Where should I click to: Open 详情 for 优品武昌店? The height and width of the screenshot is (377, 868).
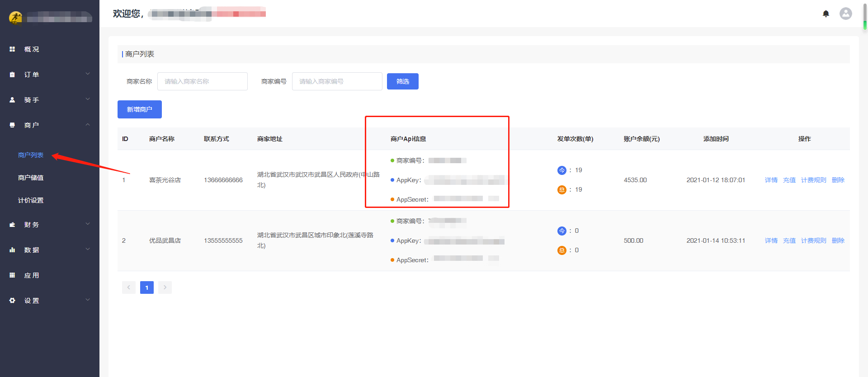tap(771, 240)
